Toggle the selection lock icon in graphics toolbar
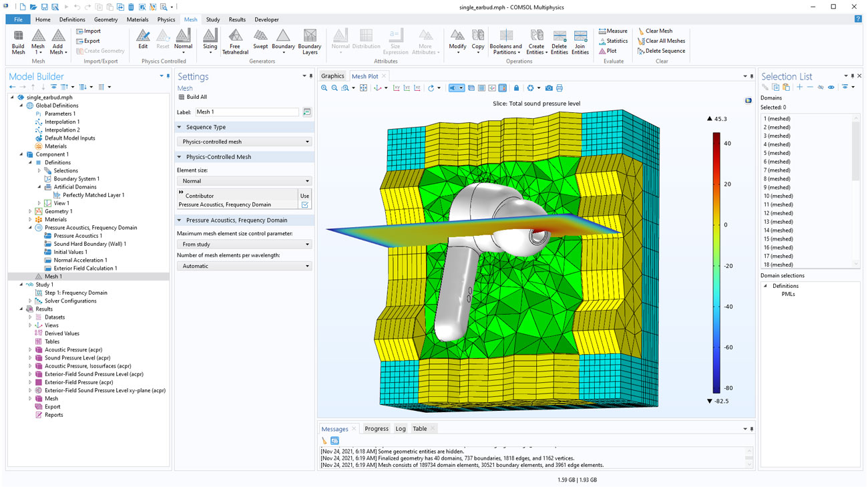This screenshot has width=868, height=487. [x=516, y=88]
